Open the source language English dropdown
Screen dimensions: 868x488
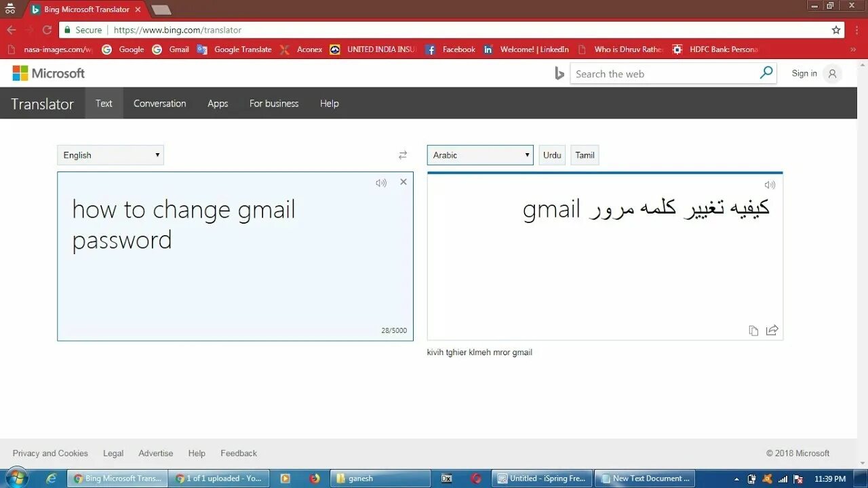click(111, 155)
